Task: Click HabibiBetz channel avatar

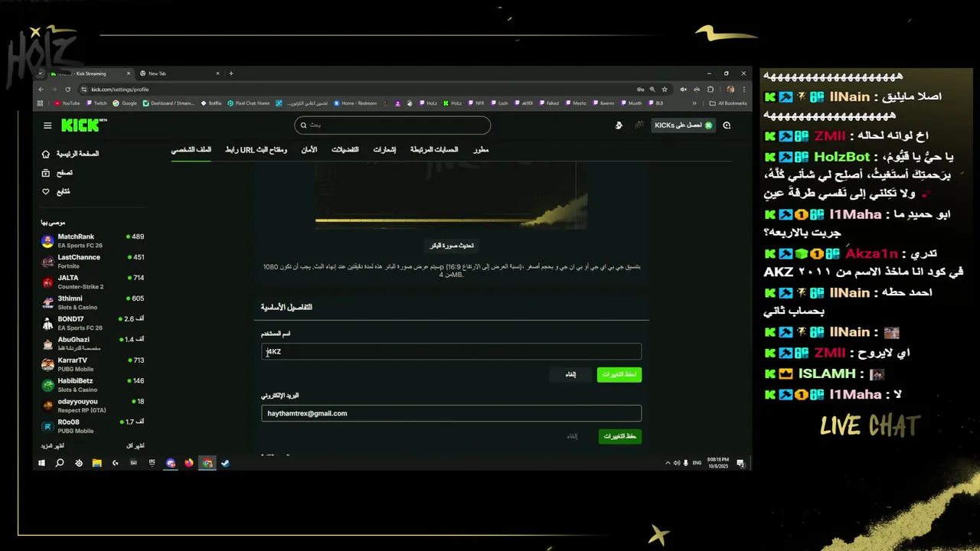Action: 47,385
